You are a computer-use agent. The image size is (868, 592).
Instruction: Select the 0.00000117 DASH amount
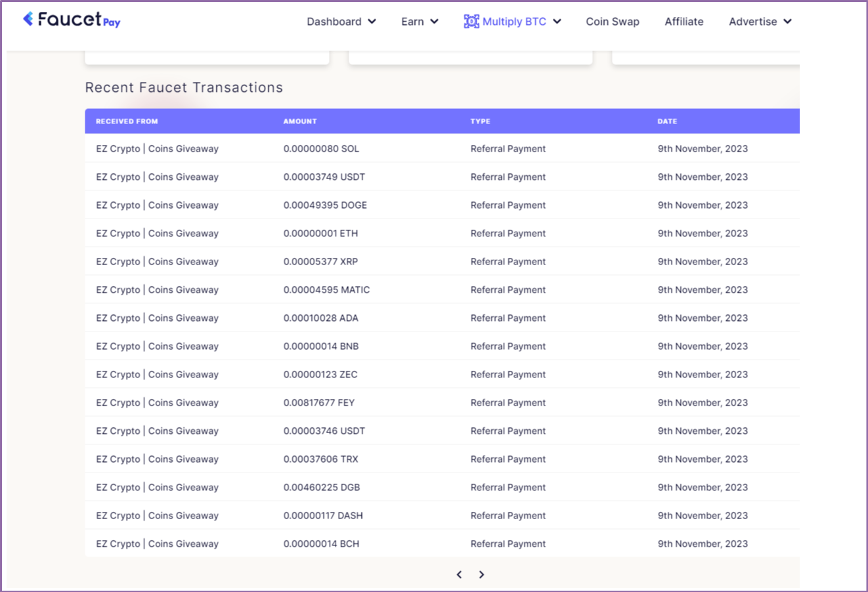323,516
